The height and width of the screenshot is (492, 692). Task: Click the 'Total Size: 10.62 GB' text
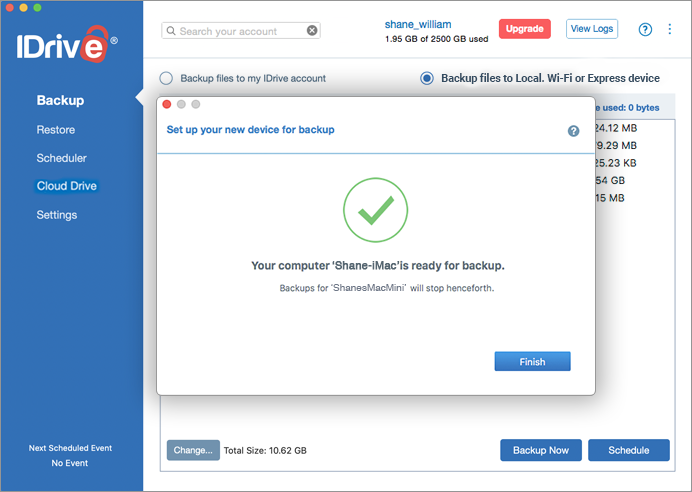click(265, 451)
